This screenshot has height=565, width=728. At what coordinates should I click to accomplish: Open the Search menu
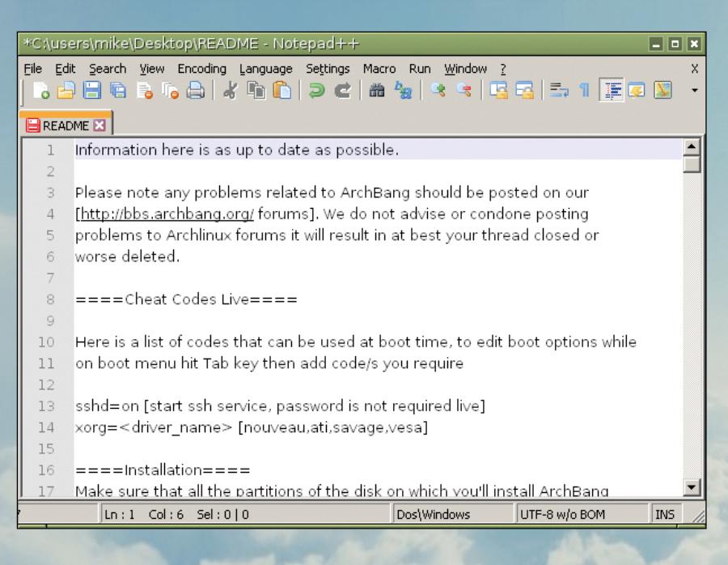pos(108,69)
